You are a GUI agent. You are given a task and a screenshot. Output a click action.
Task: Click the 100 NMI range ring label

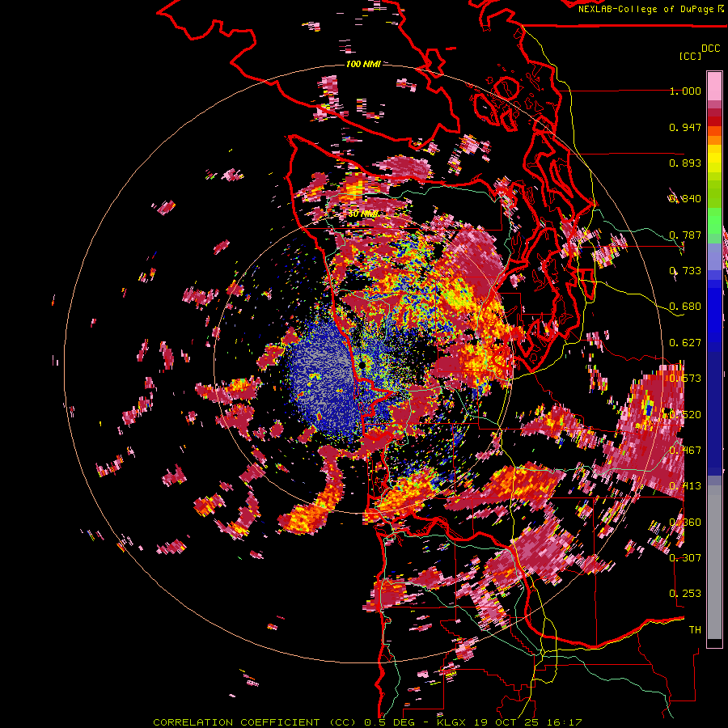[x=363, y=64]
